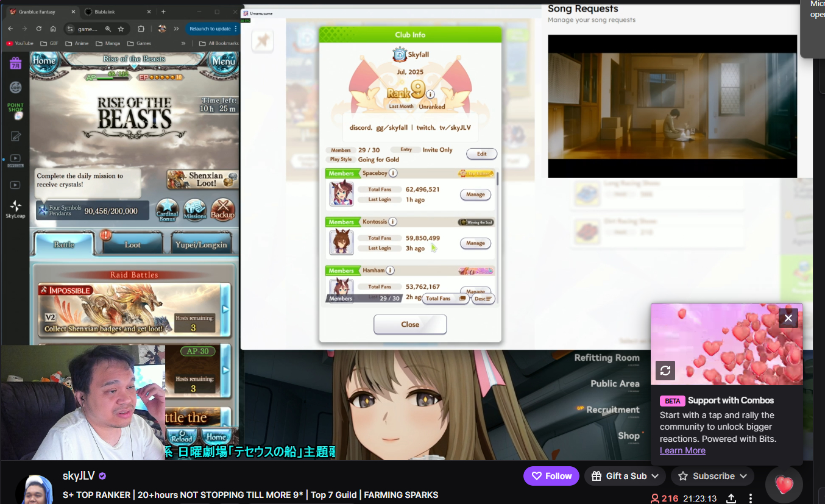
Task: Expand the AP-30 raid arrow
Action: [225, 370]
